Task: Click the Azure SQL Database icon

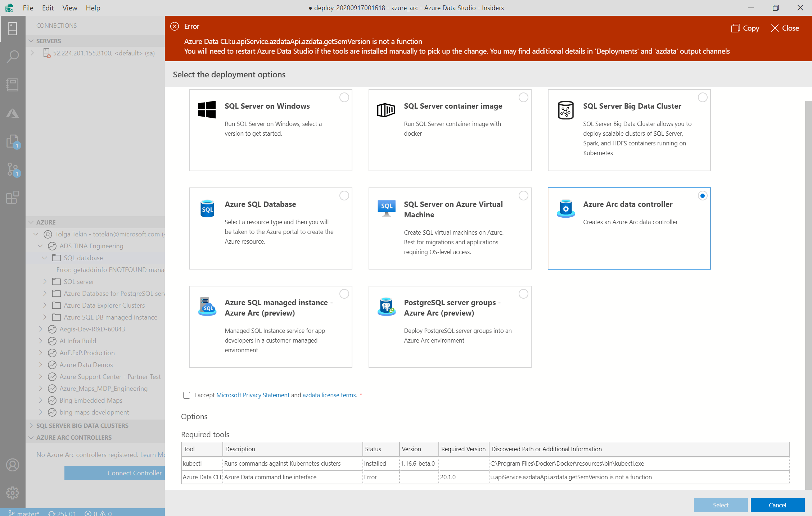Action: coord(207,208)
